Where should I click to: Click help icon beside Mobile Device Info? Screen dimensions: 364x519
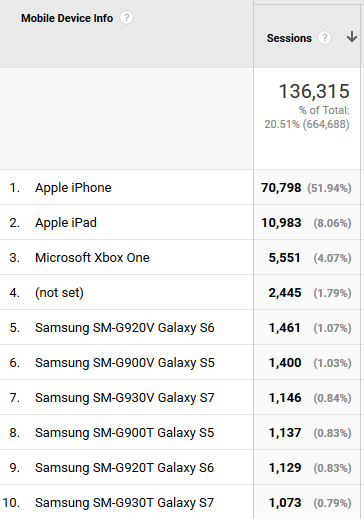tap(126, 18)
